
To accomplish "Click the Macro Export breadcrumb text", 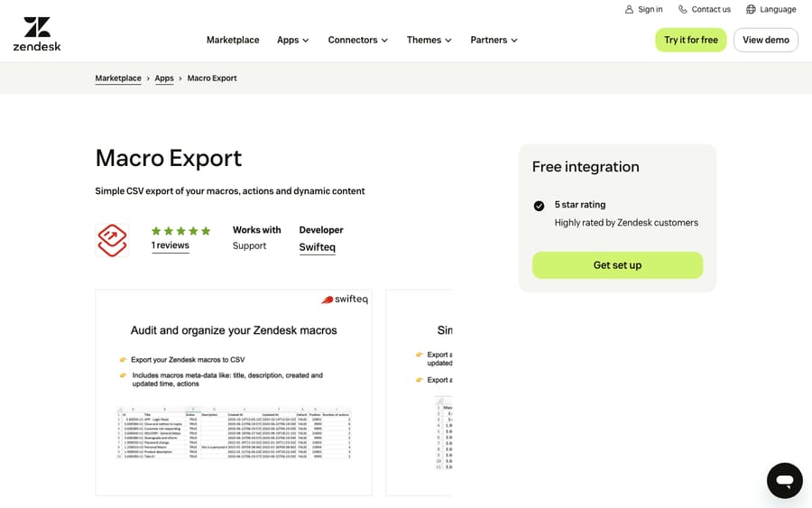I will [212, 79].
